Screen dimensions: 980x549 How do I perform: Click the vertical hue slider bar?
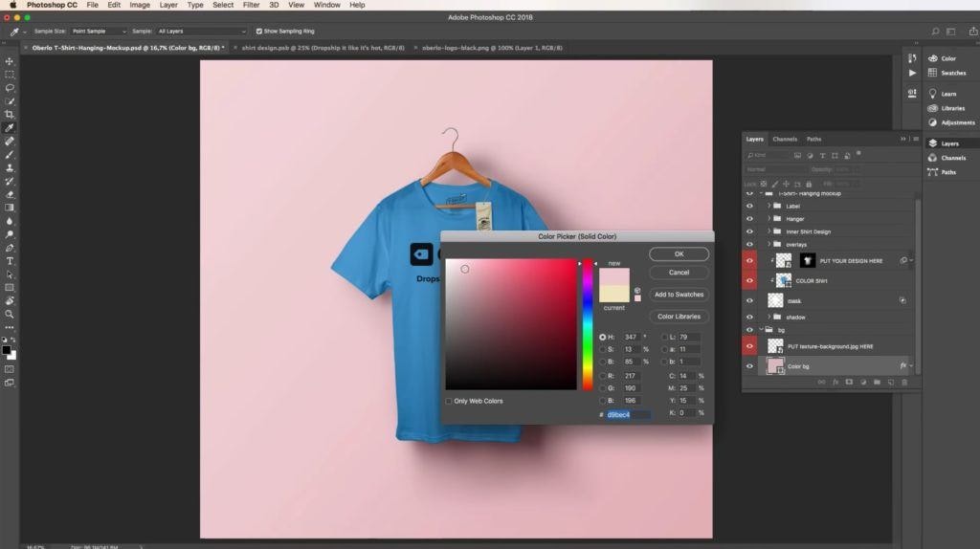(x=588, y=323)
